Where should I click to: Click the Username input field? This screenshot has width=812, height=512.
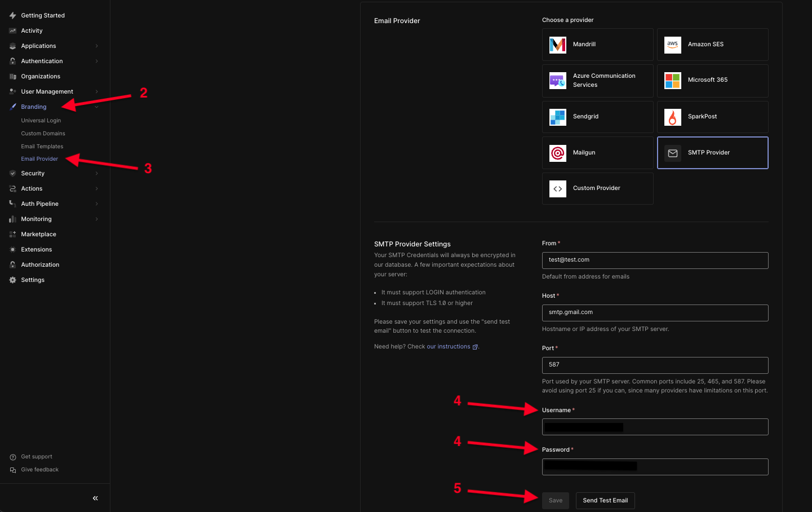click(x=655, y=427)
